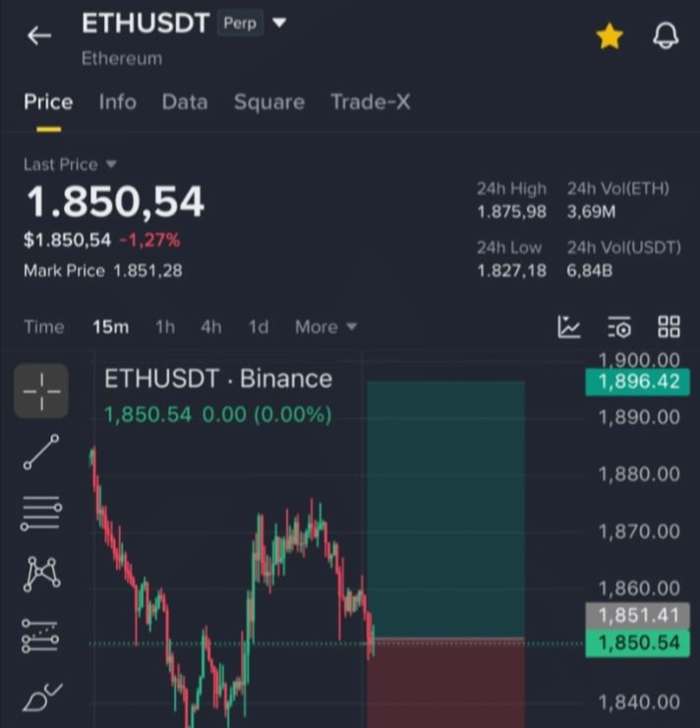
Task: Expand the More intervals dropdown
Action: [x=326, y=327]
